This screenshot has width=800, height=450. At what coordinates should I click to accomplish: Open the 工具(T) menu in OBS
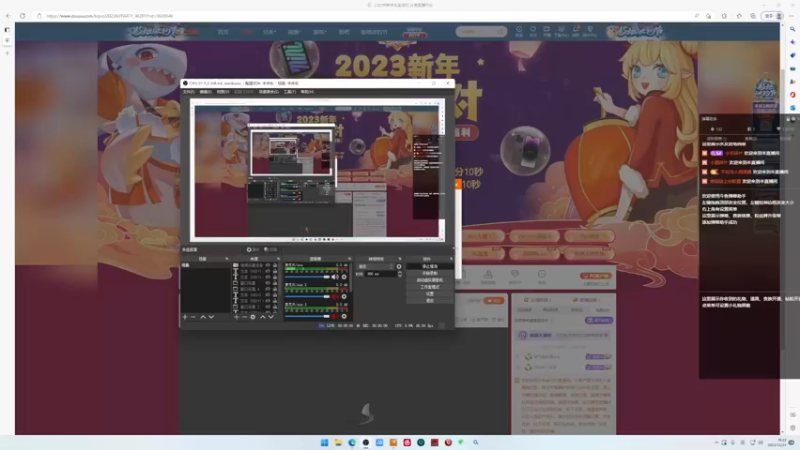pyautogui.click(x=290, y=92)
